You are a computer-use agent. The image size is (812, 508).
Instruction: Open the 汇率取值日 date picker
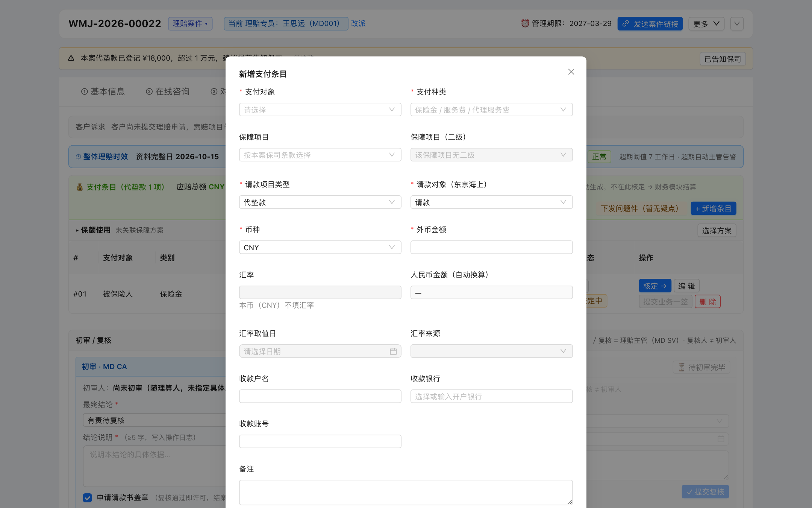(x=320, y=351)
